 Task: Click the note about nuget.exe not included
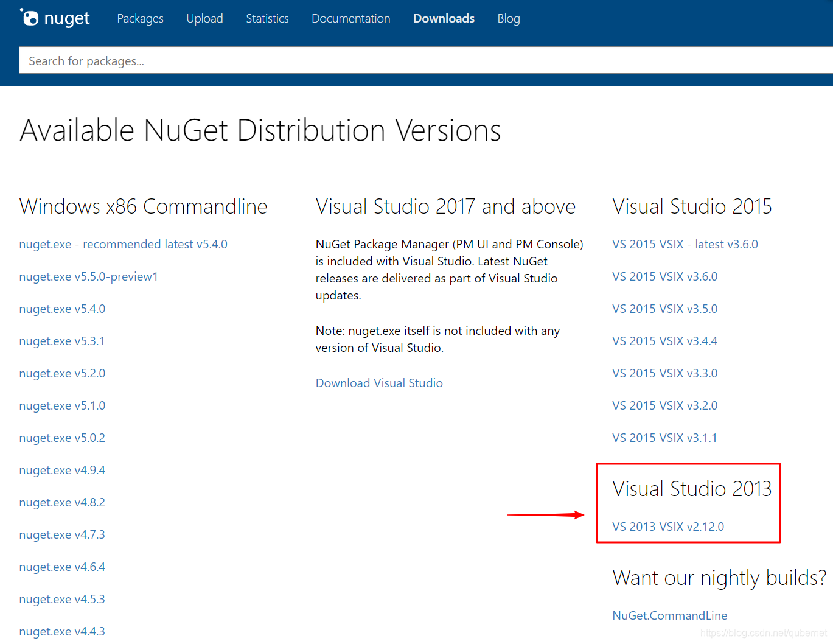pos(437,339)
